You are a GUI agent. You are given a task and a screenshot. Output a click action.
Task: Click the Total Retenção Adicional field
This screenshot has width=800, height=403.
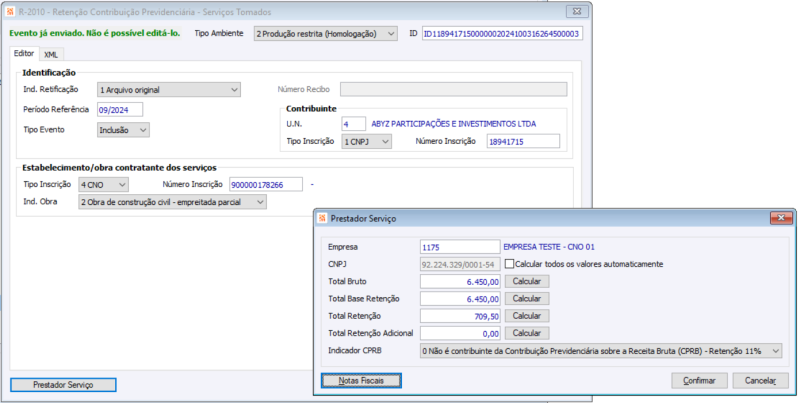460,333
